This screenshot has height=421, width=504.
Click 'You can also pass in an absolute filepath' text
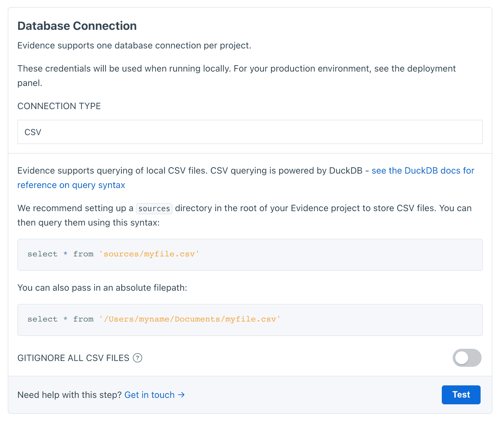pyautogui.click(x=102, y=288)
